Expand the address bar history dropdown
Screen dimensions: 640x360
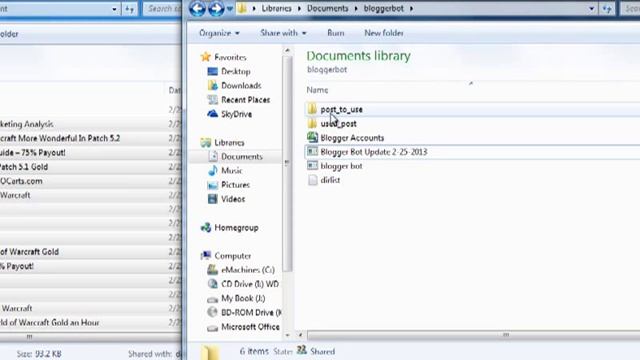pyautogui.click(x=591, y=9)
